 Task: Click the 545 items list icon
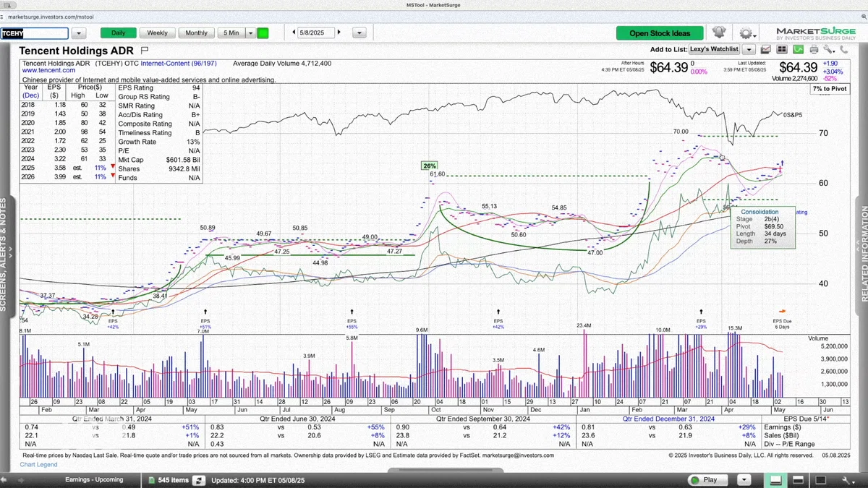[x=153, y=480]
